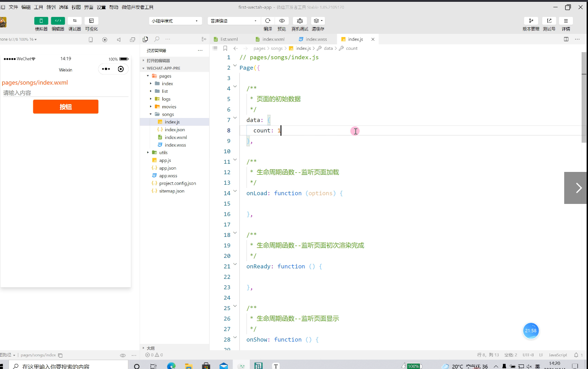Focus the 请输入内容 input in simulator

pos(65,93)
